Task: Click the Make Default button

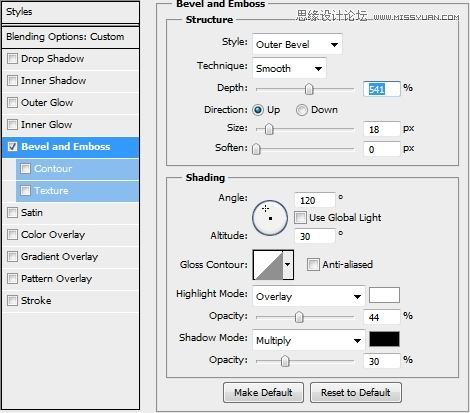Action: coord(263,393)
